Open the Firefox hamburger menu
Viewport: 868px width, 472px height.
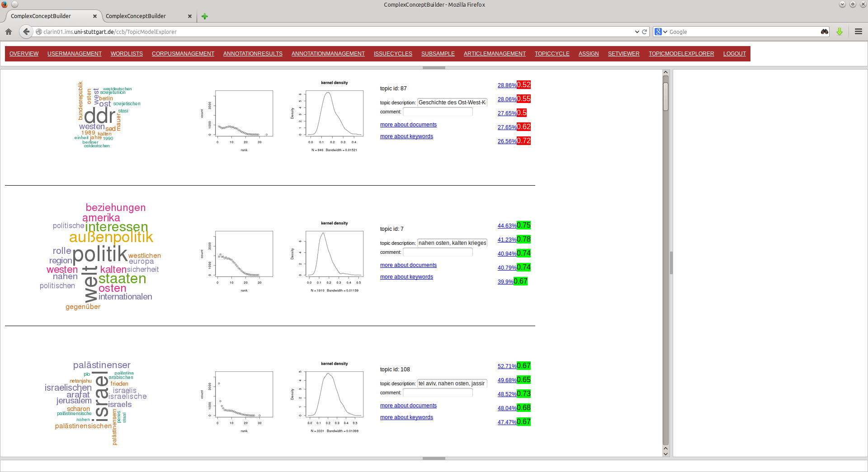click(x=859, y=32)
